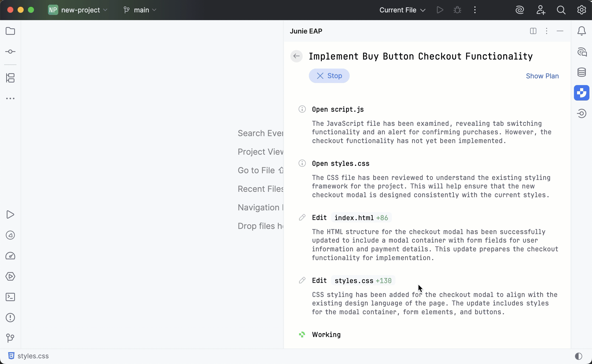This screenshot has height=364, width=592.
Task: Open the Problems tool window
Action: click(x=10, y=318)
